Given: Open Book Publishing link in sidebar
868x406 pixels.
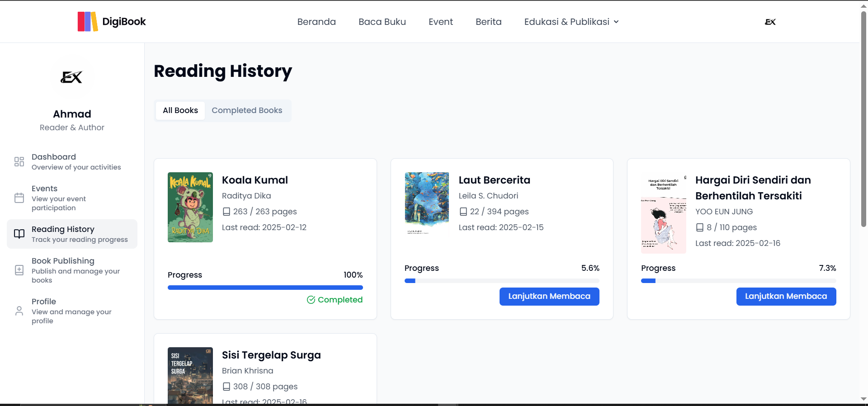Looking at the screenshot, I should [72, 270].
